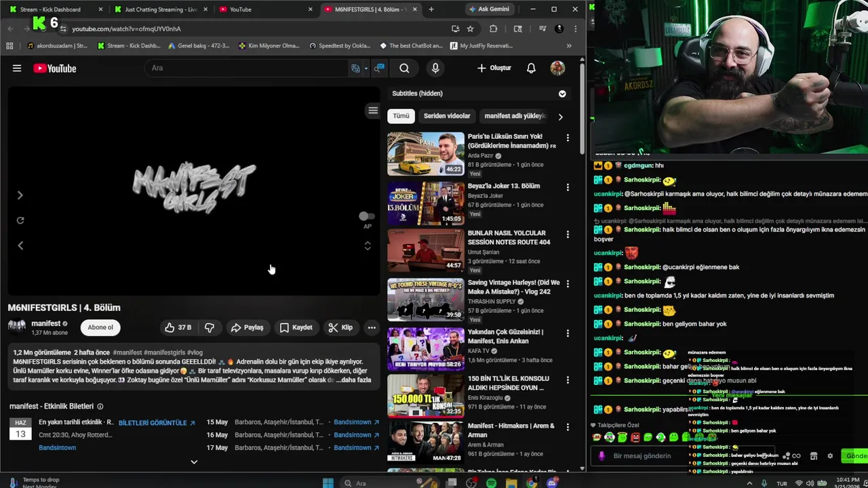Click the Kaydet save button
The width and height of the screenshot is (868, 488).
pos(296,327)
